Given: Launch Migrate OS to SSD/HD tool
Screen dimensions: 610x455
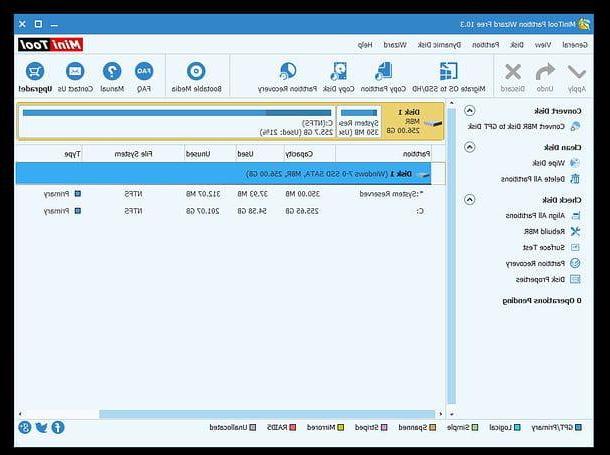Looking at the screenshot, I should [x=449, y=77].
